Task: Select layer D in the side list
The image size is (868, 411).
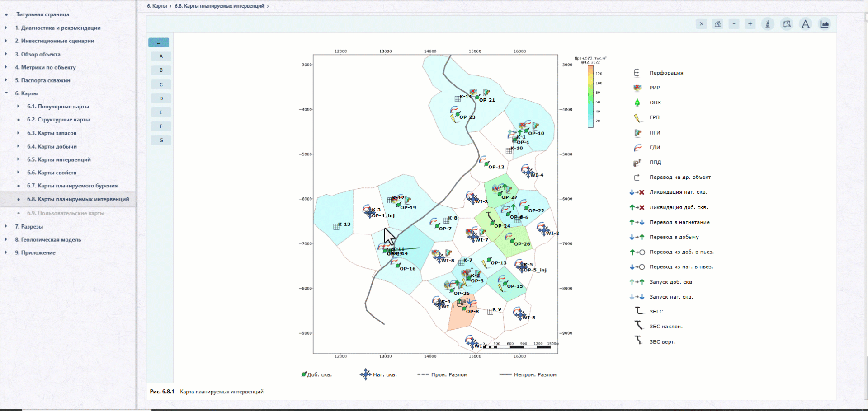Action: 161,98
